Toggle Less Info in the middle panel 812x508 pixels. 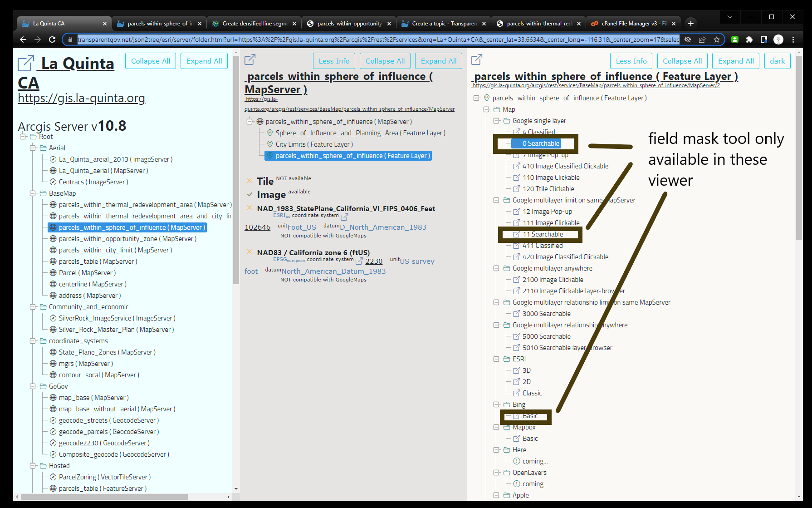click(x=334, y=60)
